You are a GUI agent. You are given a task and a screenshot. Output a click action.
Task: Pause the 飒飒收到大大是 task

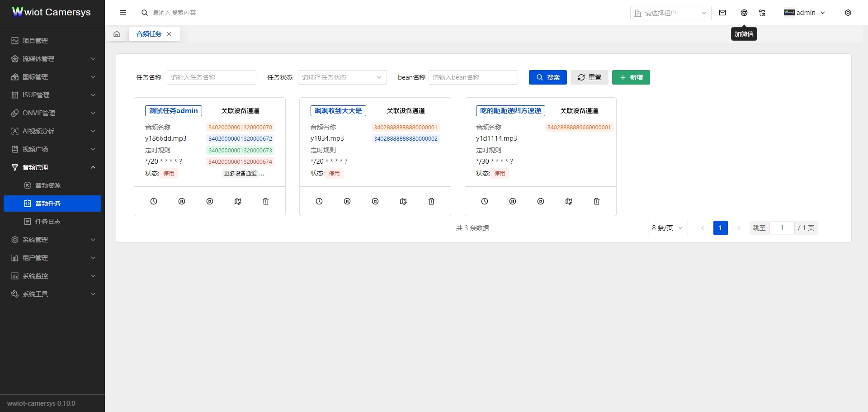(347, 201)
